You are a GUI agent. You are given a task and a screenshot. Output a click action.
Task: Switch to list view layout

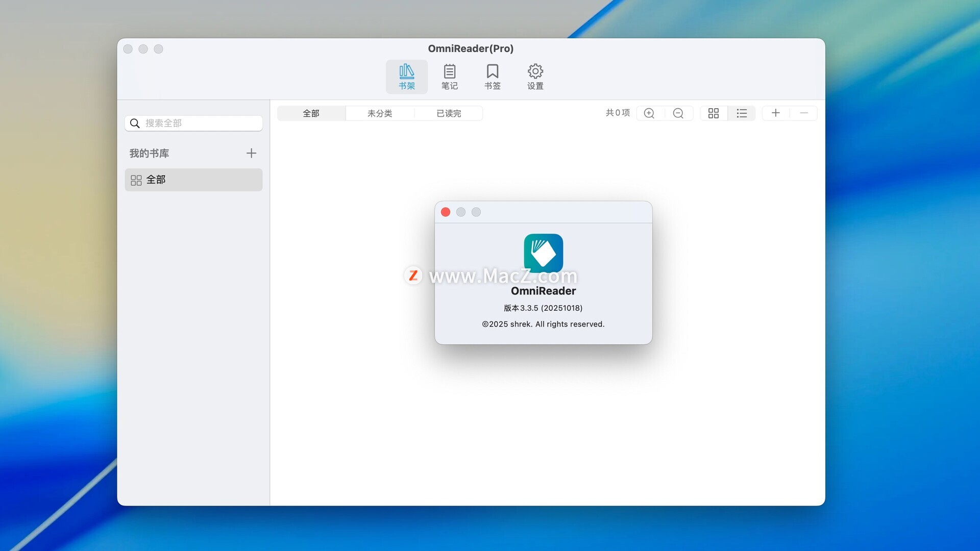tap(742, 113)
